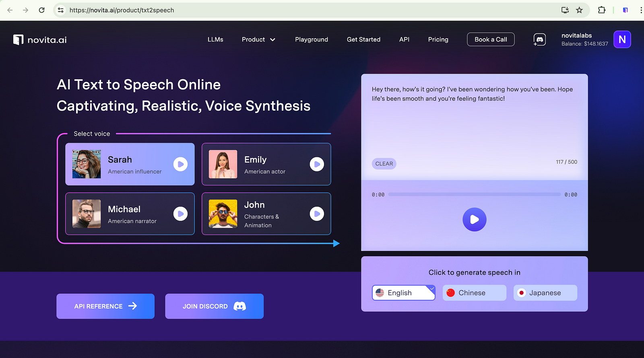Play Michael's voice preview
Screen dimensions: 644x358
coord(180,214)
